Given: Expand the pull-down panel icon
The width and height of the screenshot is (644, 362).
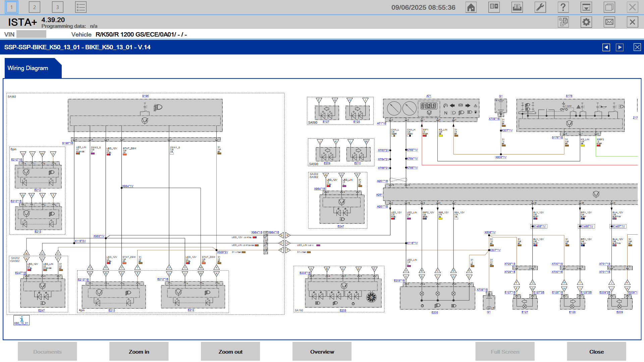Looking at the screenshot, I should (586, 7).
